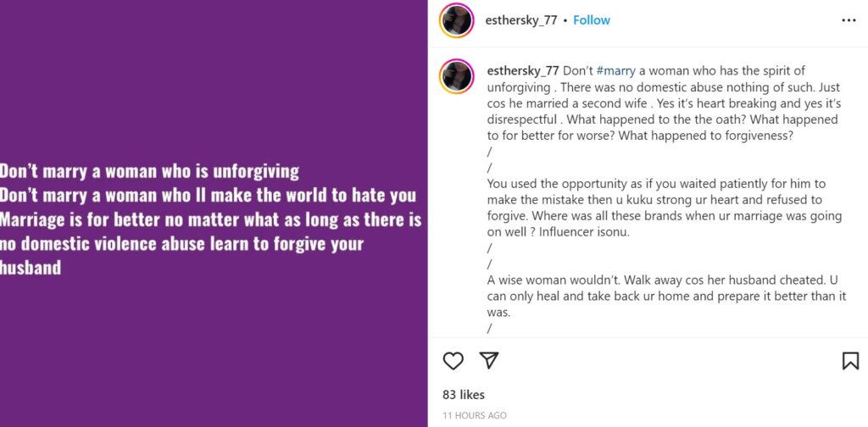Save the post with the bookmark icon

(850, 361)
